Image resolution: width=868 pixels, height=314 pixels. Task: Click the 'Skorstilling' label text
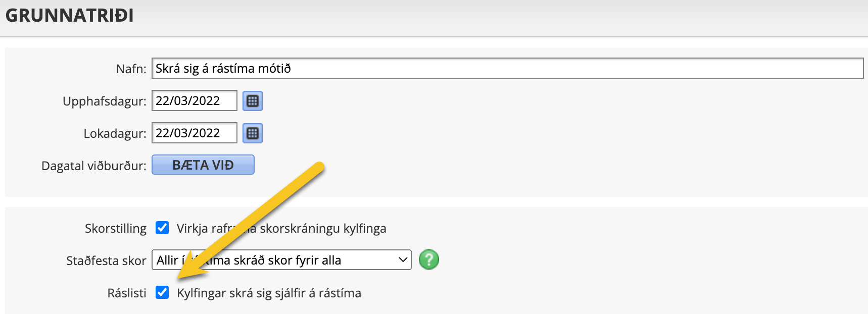pos(116,229)
